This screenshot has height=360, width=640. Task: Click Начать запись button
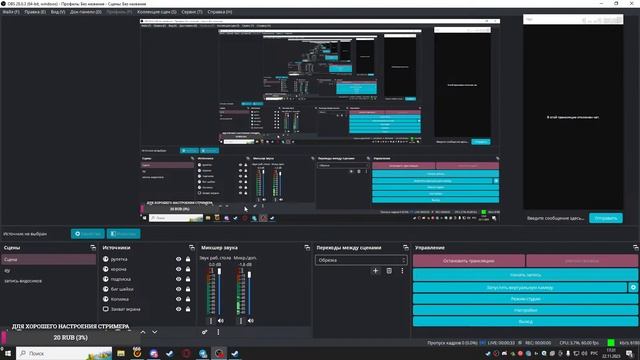525,275
